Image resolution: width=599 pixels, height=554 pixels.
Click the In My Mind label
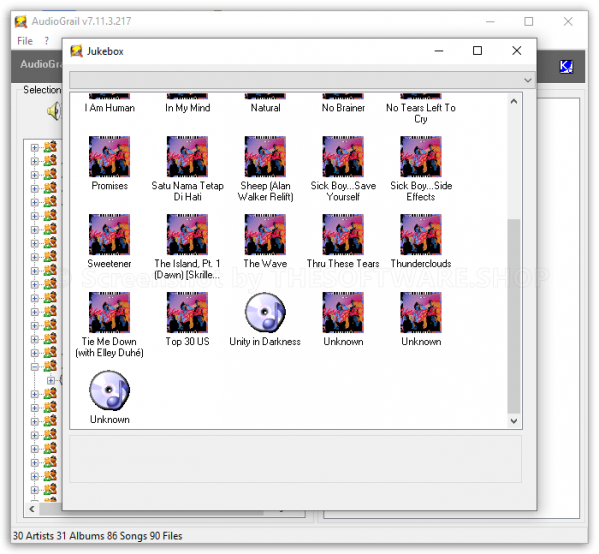pos(188,108)
